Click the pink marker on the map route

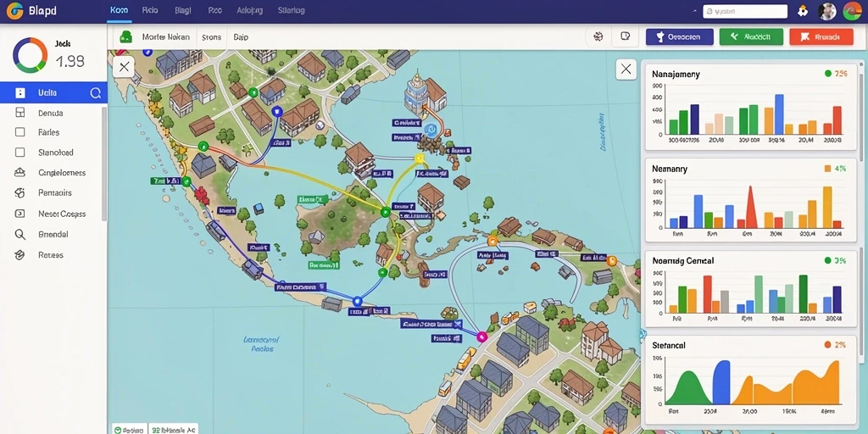[481, 336]
